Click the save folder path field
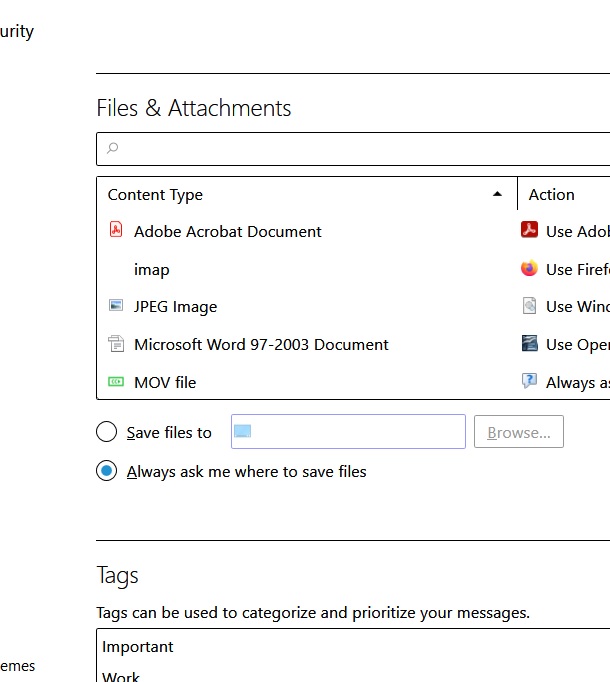This screenshot has width=610, height=682. click(x=348, y=432)
